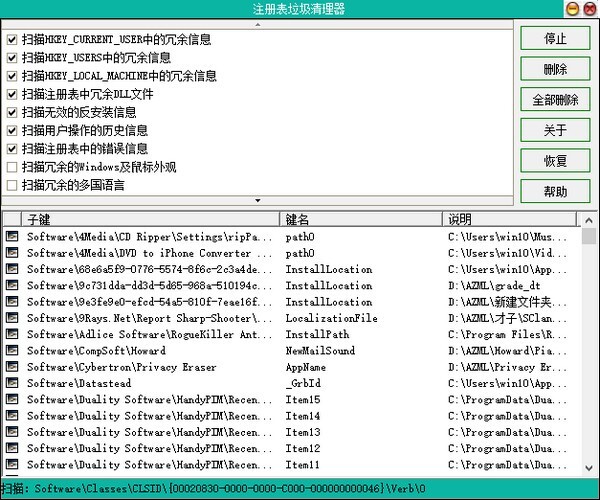Screen dimensions: 600x500
Task: Click the icon for the HandyPIM Item15 row
Action: point(12,399)
